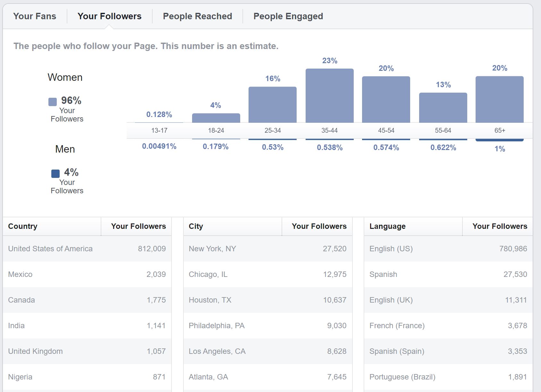Click the women 65+ bar showing 20%
The width and height of the screenshot is (541, 392).
500,99
